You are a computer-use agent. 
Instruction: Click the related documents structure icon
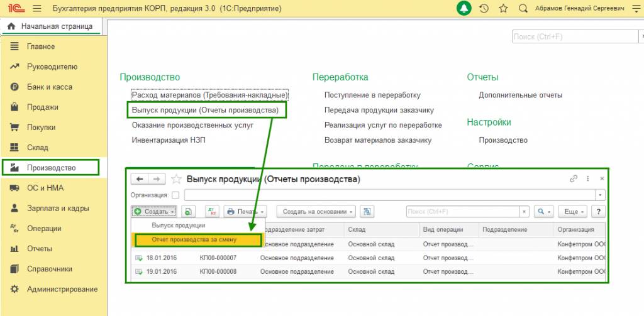coord(367,212)
